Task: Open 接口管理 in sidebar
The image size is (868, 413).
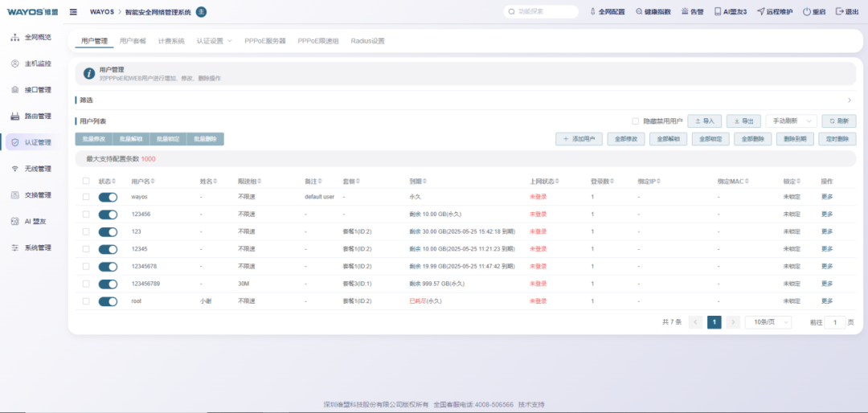Action: (31, 90)
